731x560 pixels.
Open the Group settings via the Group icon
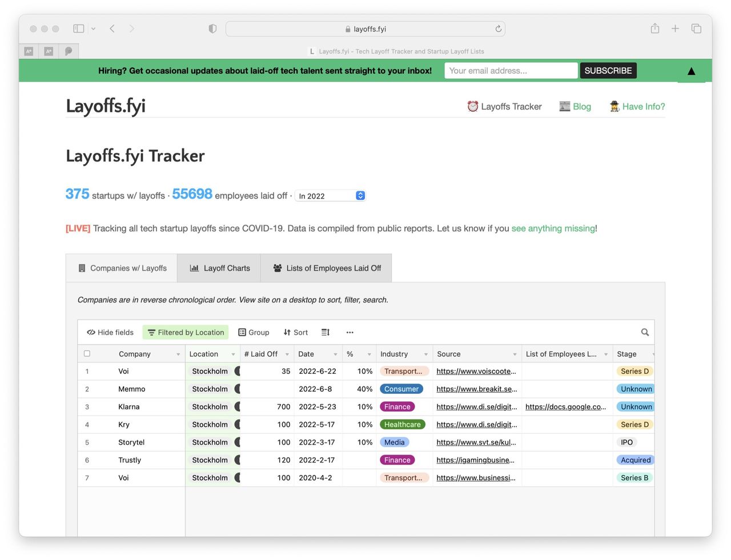(x=242, y=332)
